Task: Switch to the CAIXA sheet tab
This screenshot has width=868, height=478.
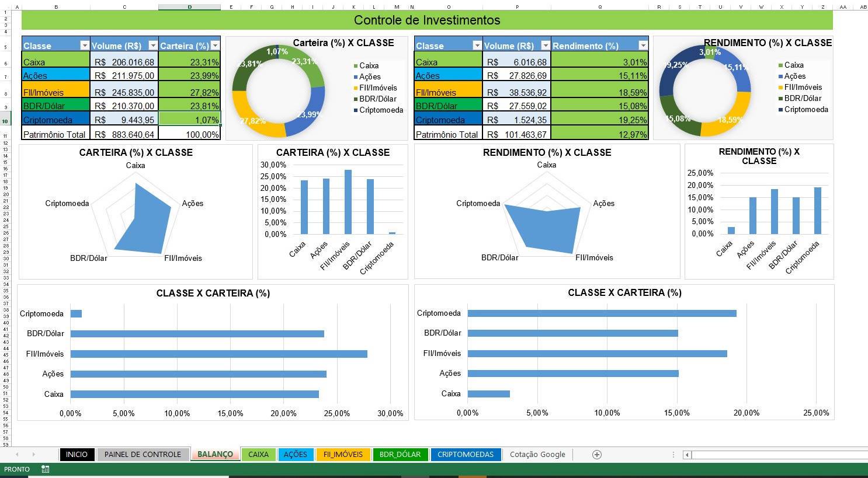Action: [x=259, y=454]
